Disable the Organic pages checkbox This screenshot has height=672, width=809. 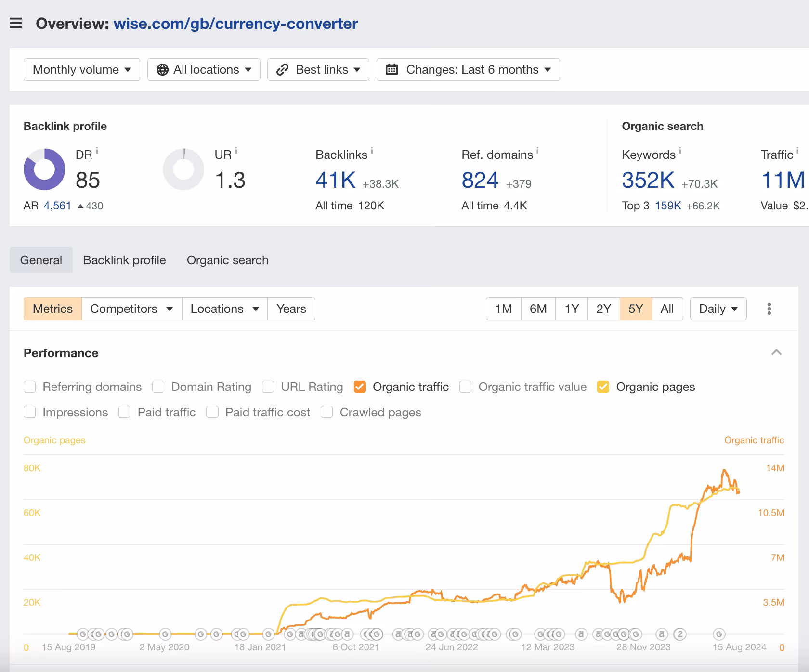pos(603,387)
